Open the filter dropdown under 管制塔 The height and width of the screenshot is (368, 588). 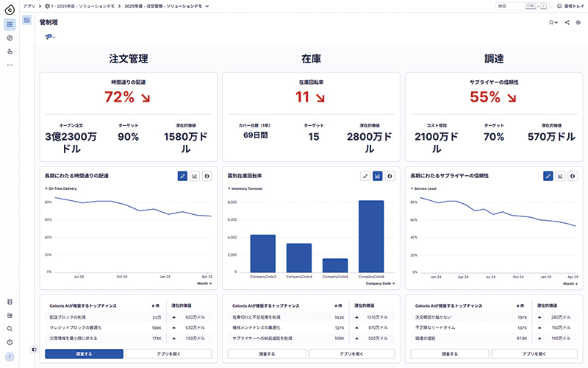click(x=50, y=37)
